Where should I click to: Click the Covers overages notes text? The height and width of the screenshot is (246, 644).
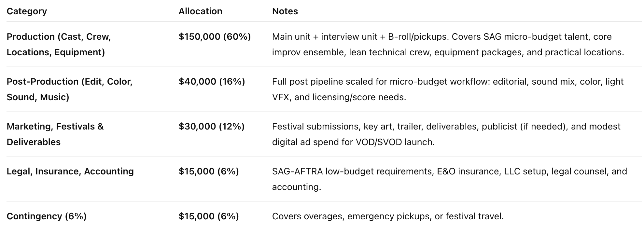click(388, 216)
